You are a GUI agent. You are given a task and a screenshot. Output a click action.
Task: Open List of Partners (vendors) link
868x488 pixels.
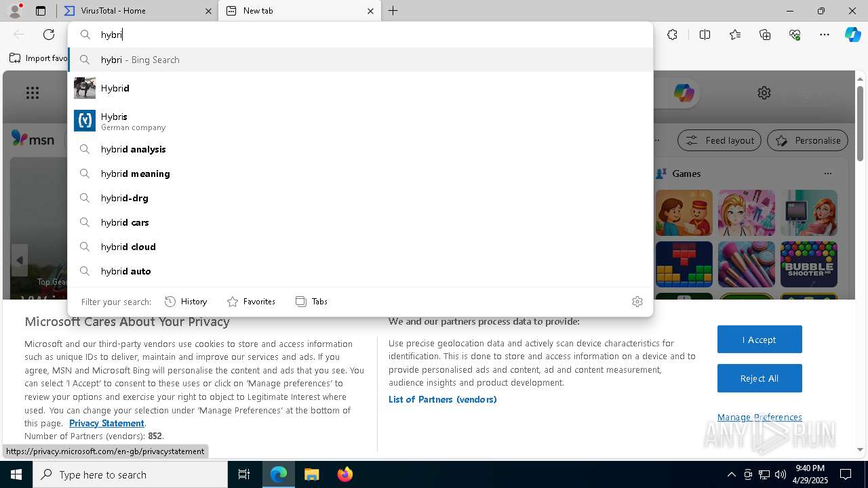click(x=443, y=399)
